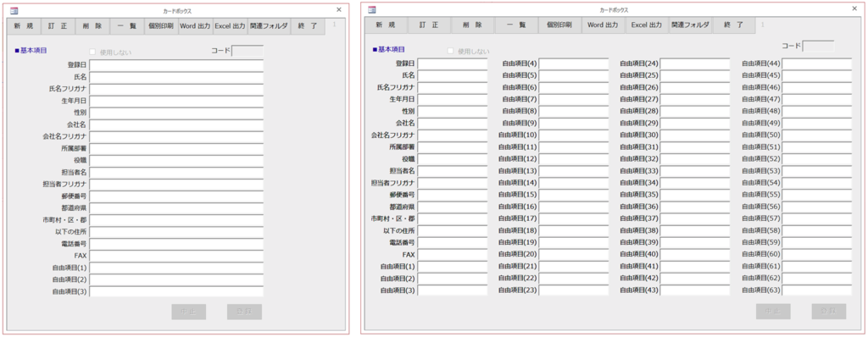868x337 pixels.
Task: Click 生年月日 field in left window
Action: point(176,101)
